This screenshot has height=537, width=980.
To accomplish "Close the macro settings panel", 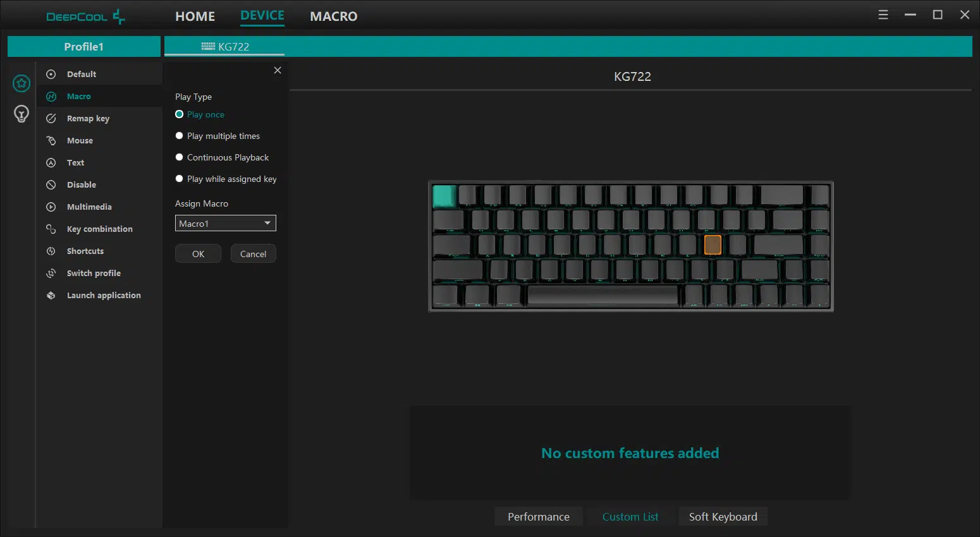I will [x=278, y=70].
